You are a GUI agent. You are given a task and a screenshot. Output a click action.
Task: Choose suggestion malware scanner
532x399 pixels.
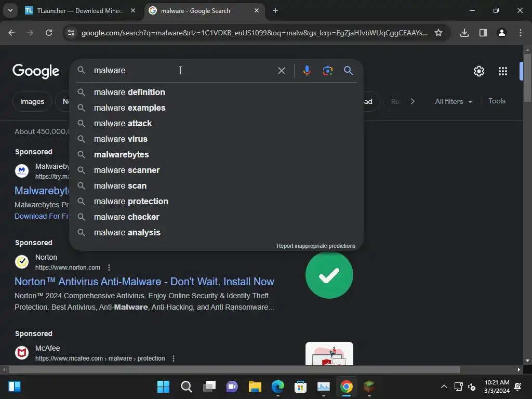pos(216,170)
